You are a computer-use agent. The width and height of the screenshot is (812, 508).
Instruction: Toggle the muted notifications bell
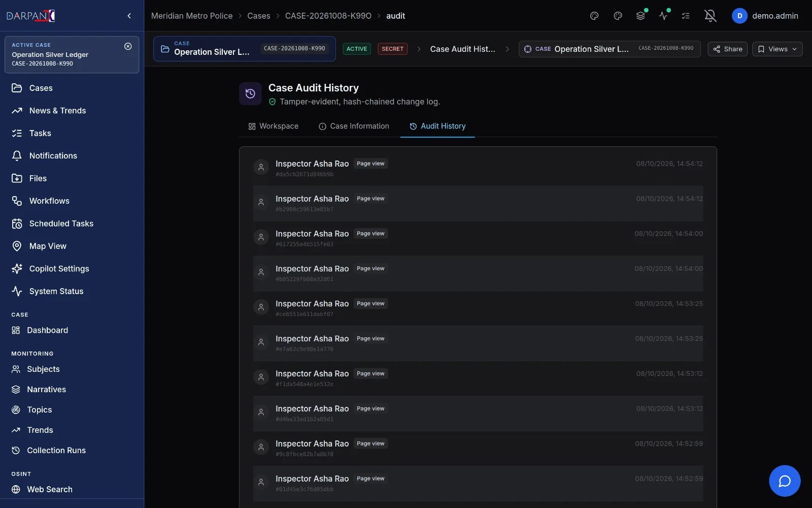tap(710, 16)
